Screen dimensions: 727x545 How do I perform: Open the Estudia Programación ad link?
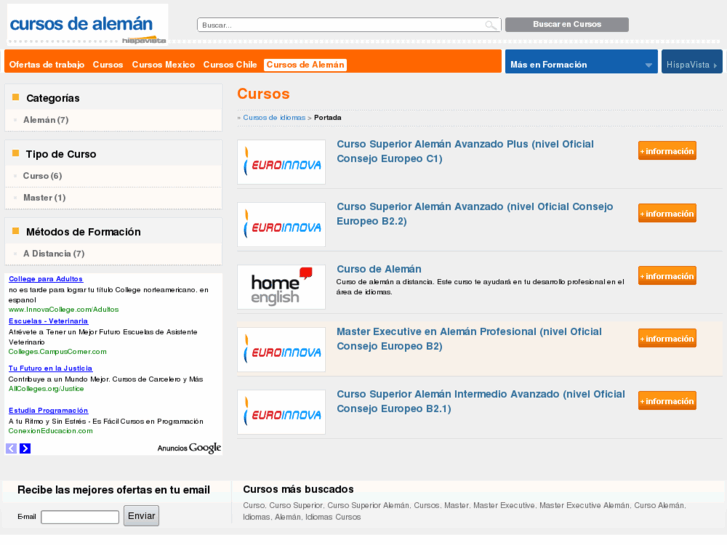(x=48, y=410)
